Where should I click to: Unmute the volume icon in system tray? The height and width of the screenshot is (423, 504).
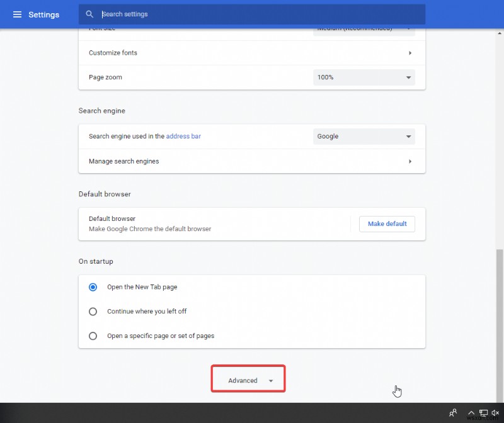pyautogui.click(x=495, y=413)
